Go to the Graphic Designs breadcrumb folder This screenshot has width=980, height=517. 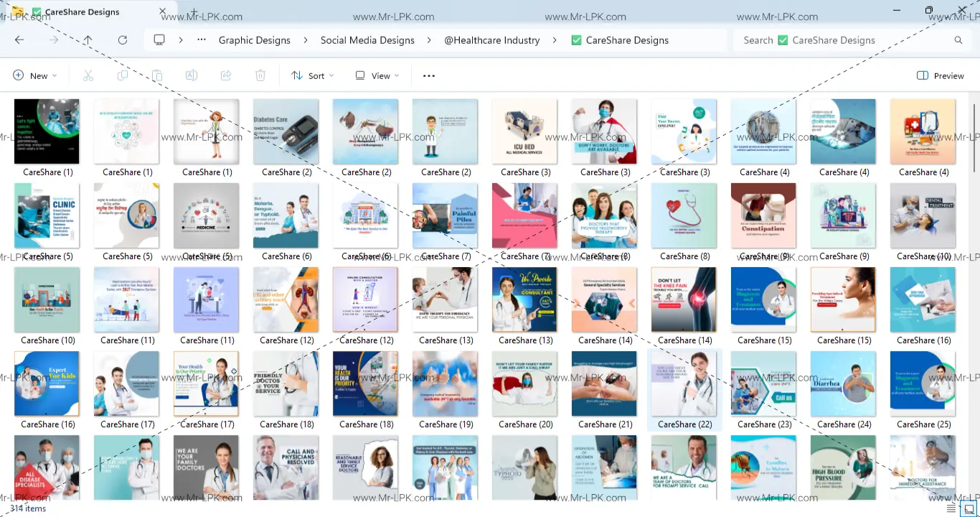coord(254,40)
